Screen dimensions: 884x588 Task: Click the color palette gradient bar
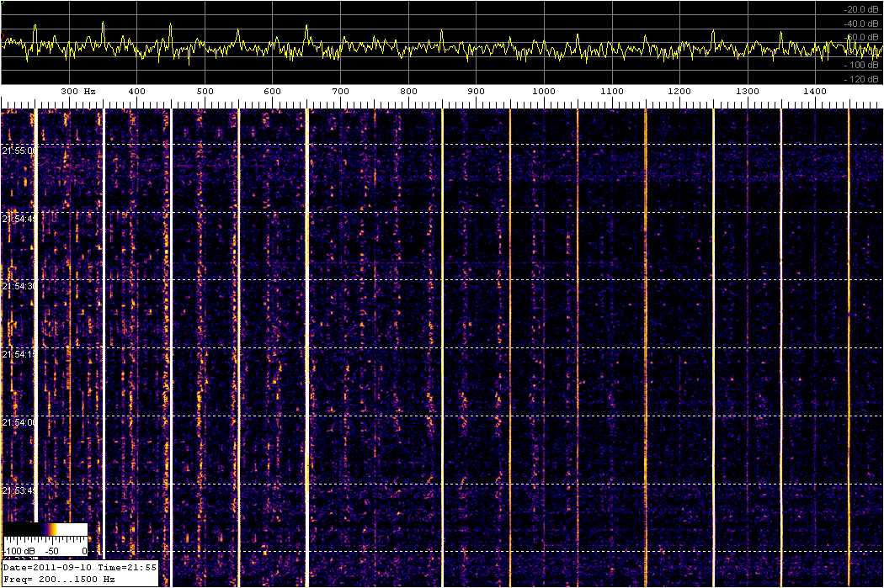(45, 531)
